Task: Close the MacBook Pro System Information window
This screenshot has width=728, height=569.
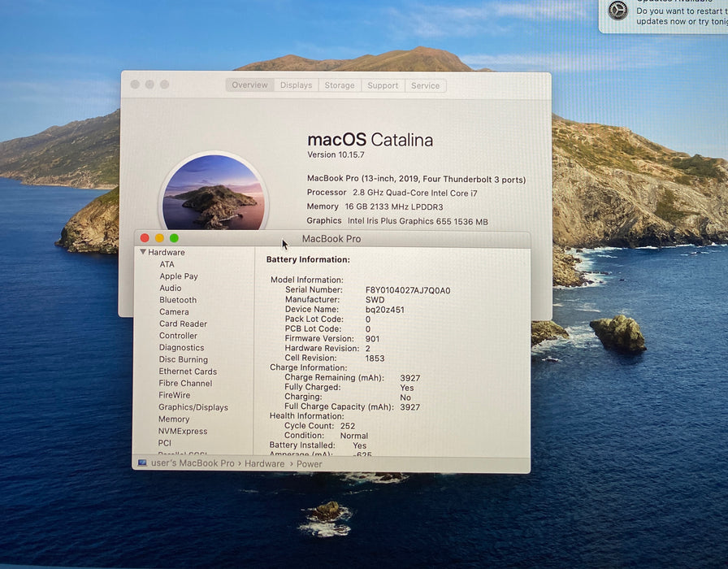Action: (x=145, y=238)
